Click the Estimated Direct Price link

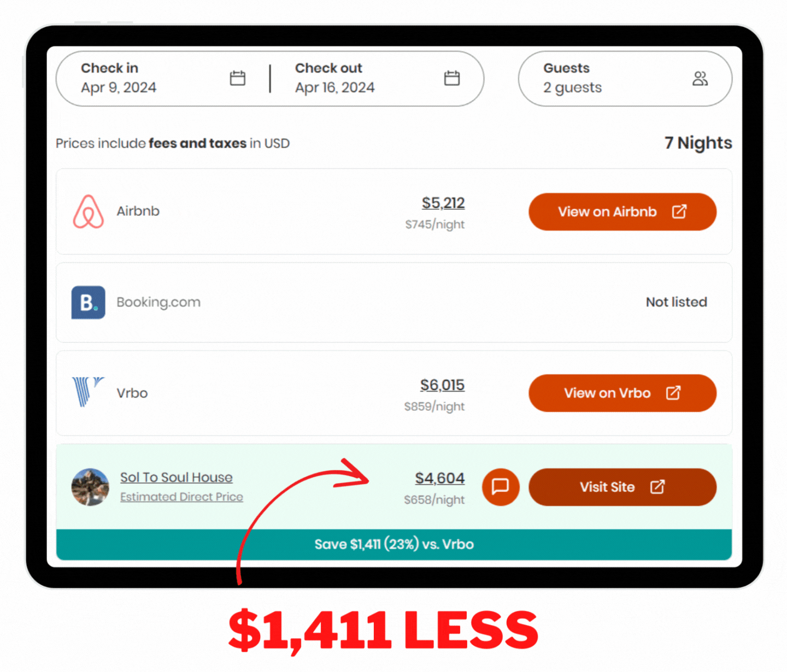click(181, 497)
